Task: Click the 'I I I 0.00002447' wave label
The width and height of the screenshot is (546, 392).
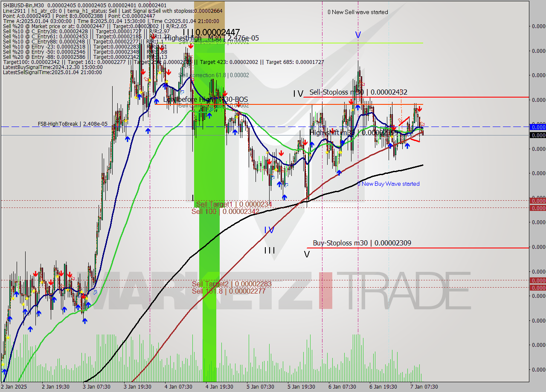Action: pyautogui.click(x=212, y=32)
